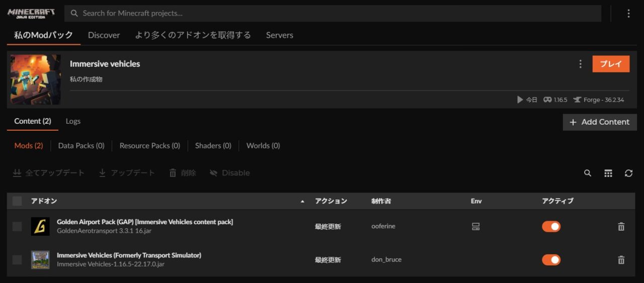Click the GoldenAerotransport 3.3.1 16.jar filename

(104, 231)
